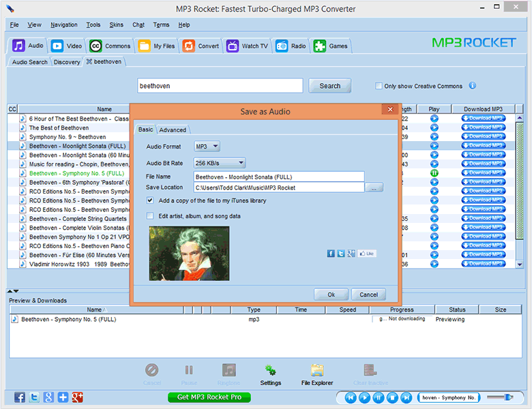The height and width of the screenshot is (409, 532).
Task: Click the info icon beside Creative Commons
Action: (472, 86)
